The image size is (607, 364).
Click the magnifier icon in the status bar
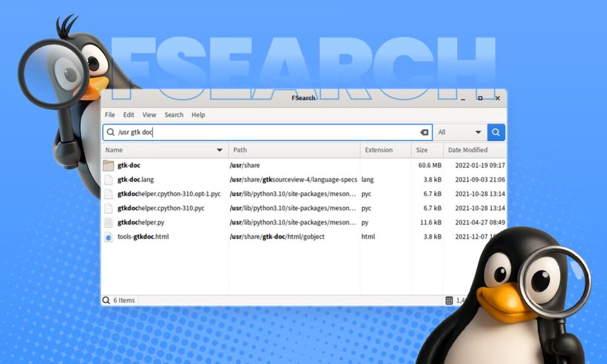pos(106,300)
